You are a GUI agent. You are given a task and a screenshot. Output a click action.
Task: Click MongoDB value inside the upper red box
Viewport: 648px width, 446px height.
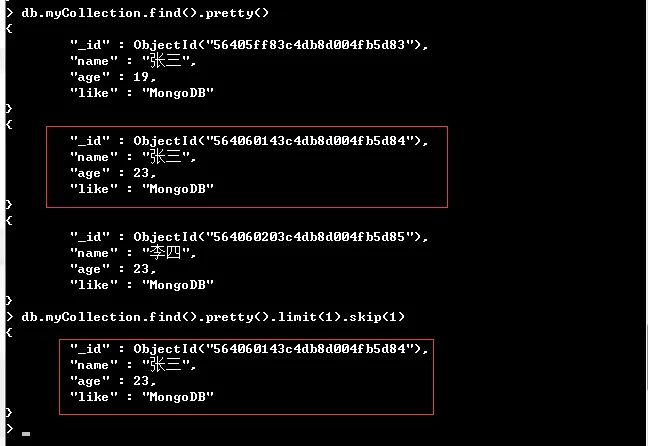click(x=178, y=189)
